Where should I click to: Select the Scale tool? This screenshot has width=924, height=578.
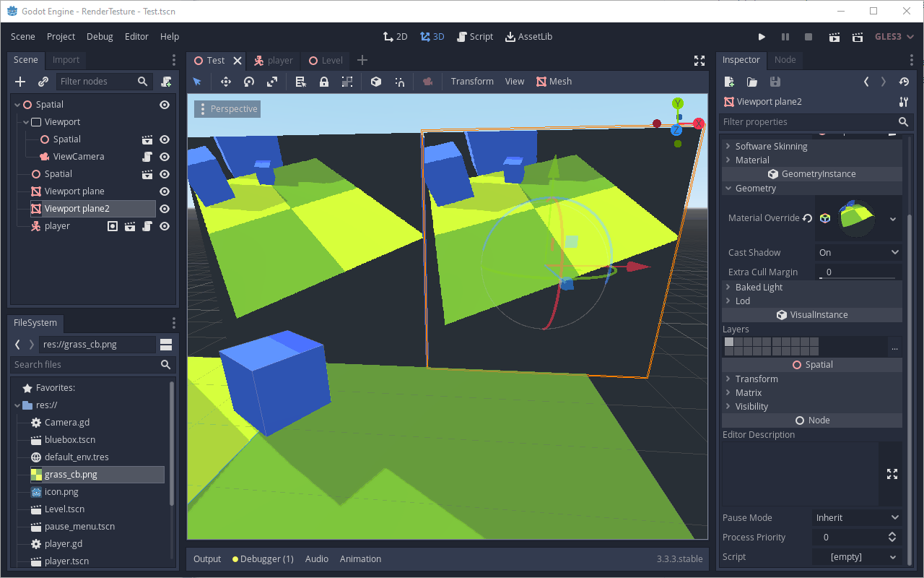coord(272,82)
